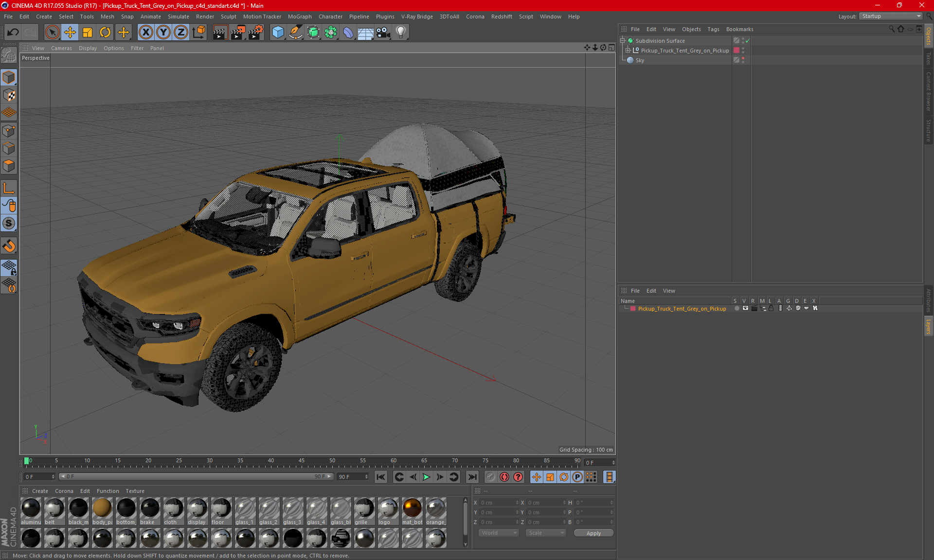Open Object Manager Tags menu

click(x=713, y=29)
